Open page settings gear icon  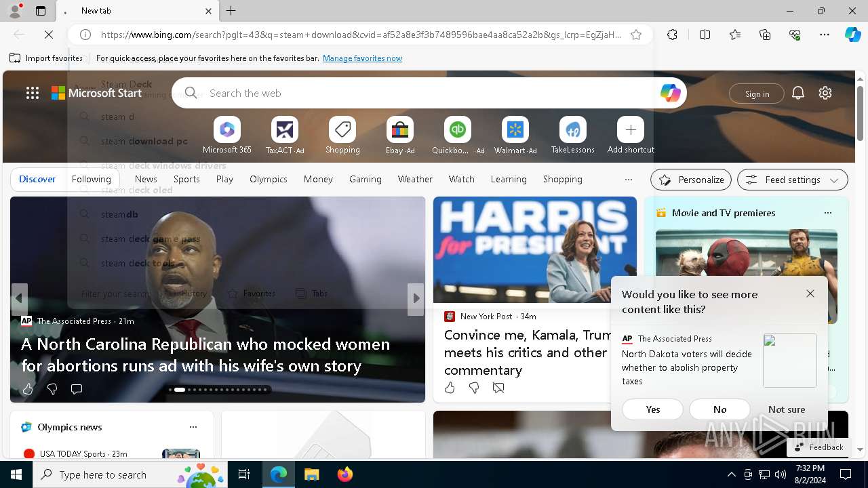(x=825, y=93)
